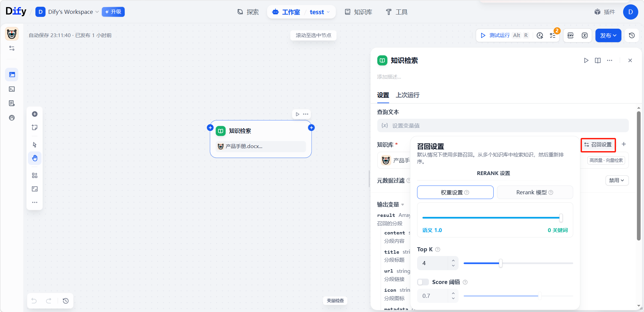Open the monitoring gauge icon
The height and width of the screenshot is (312, 644).
pyautogui.click(x=12, y=118)
